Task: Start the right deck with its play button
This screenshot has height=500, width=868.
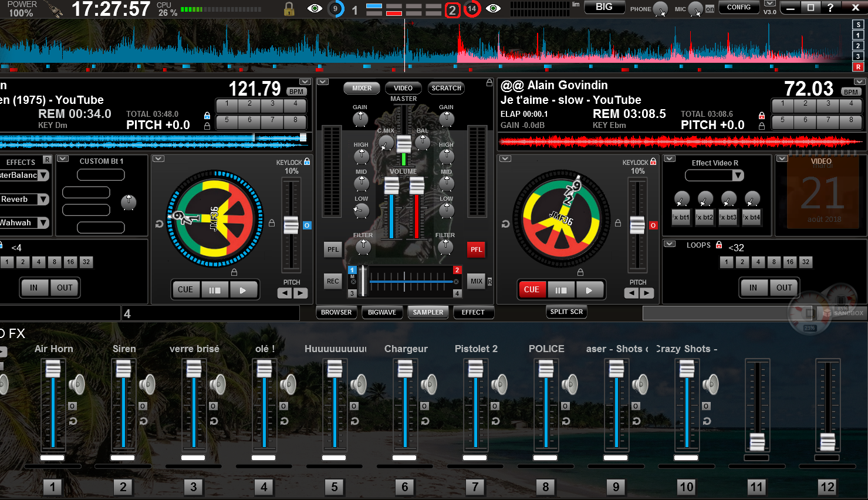Action: (x=589, y=289)
